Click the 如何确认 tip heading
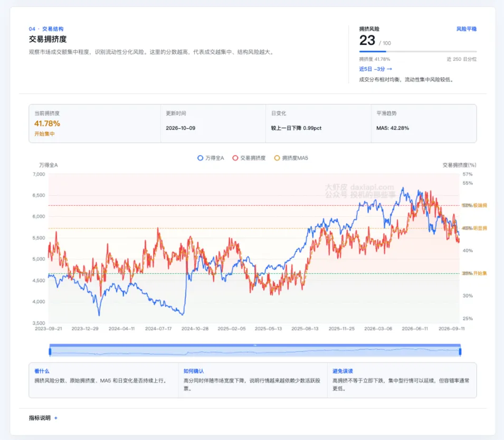504x440 pixels. click(x=194, y=371)
